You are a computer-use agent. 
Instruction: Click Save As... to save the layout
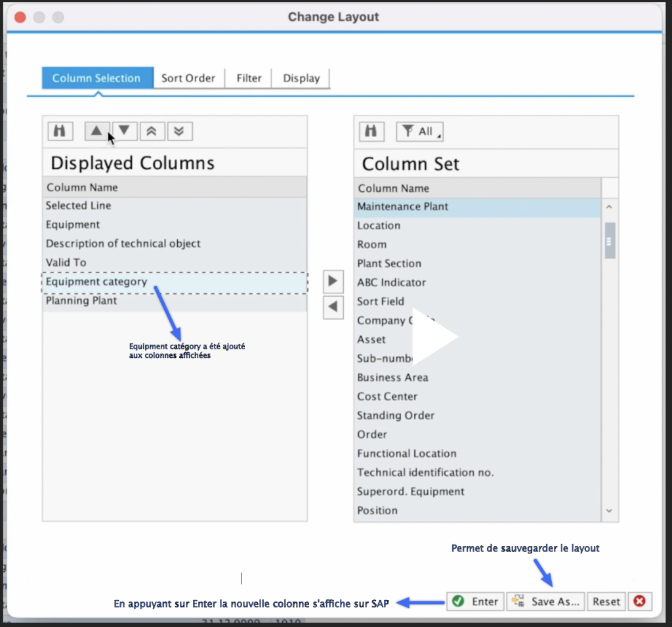tap(546, 601)
